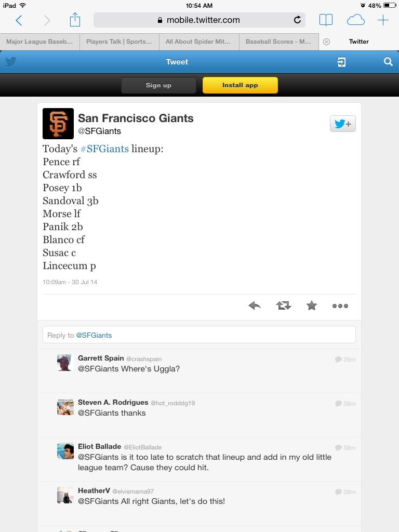Click the yellow Install app button
399x532 pixels.
point(240,85)
